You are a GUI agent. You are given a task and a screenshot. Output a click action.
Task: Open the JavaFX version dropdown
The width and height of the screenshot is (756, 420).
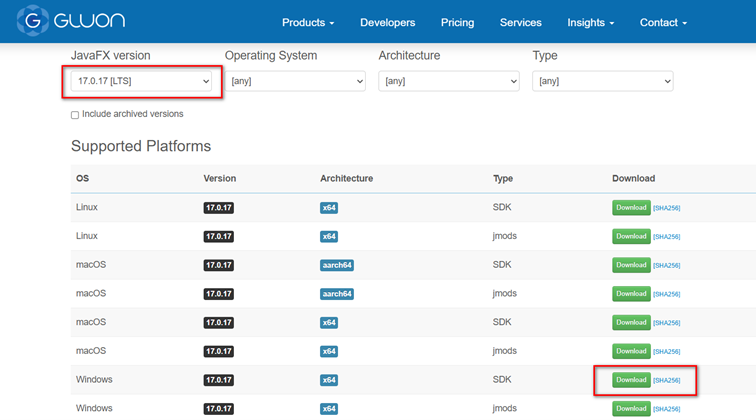[x=141, y=81]
